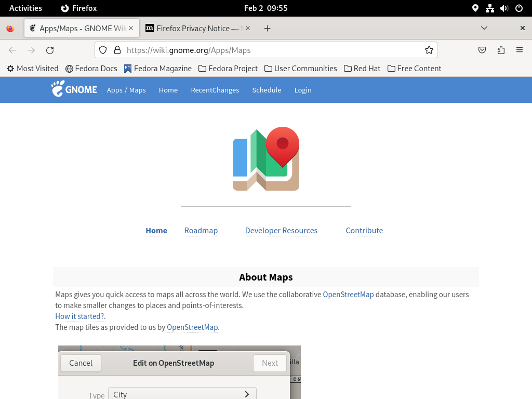Open RecentChanges in the navbar
Image resolution: width=532 pixels, height=399 pixels.
(x=215, y=90)
